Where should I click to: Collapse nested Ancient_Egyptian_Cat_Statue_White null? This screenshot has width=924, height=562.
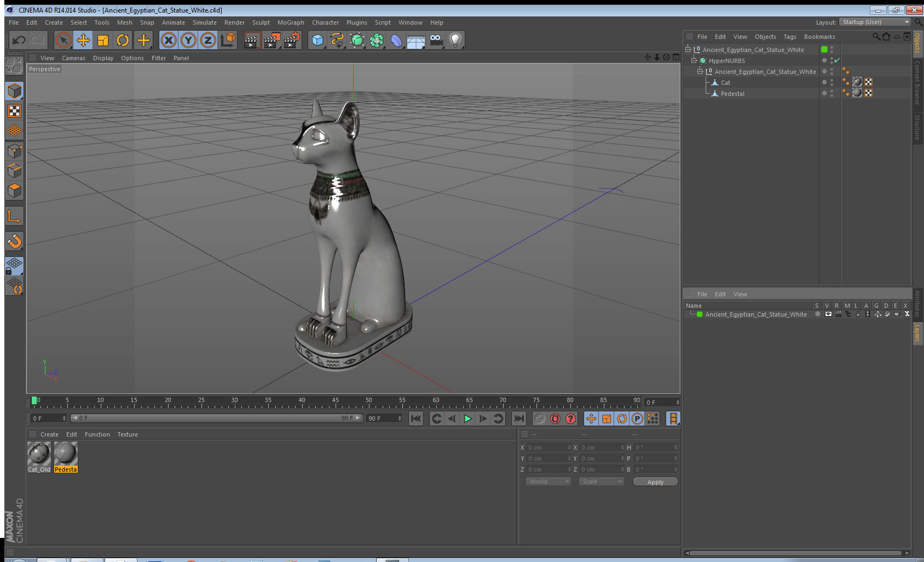(x=700, y=71)
